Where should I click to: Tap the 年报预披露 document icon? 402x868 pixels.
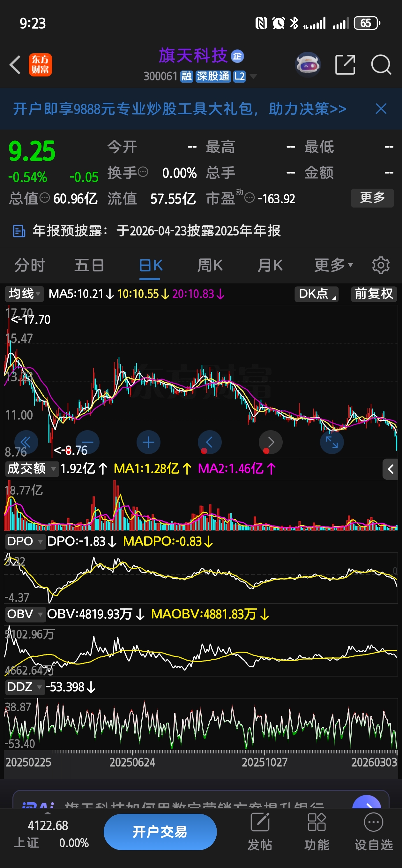(19, 231)
